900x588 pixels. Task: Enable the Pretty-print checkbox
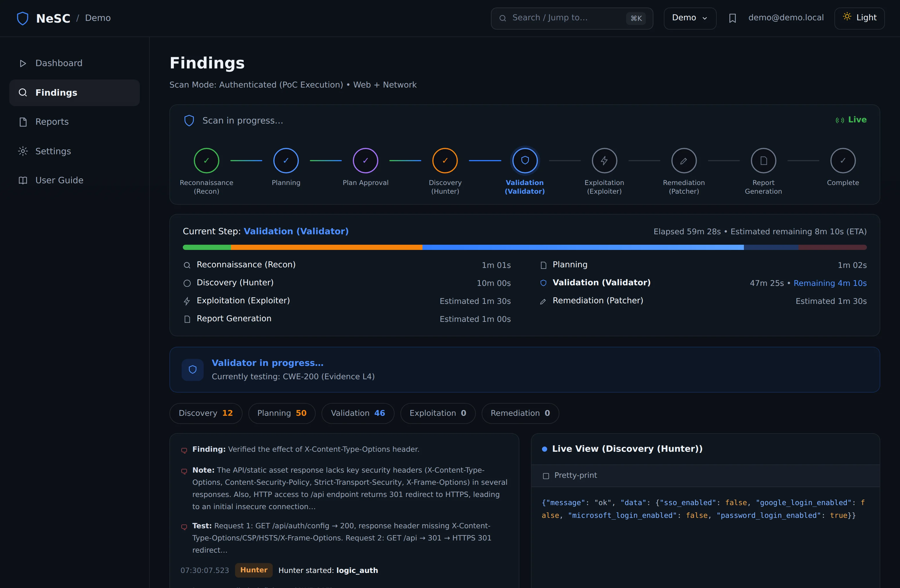(546, 476)
